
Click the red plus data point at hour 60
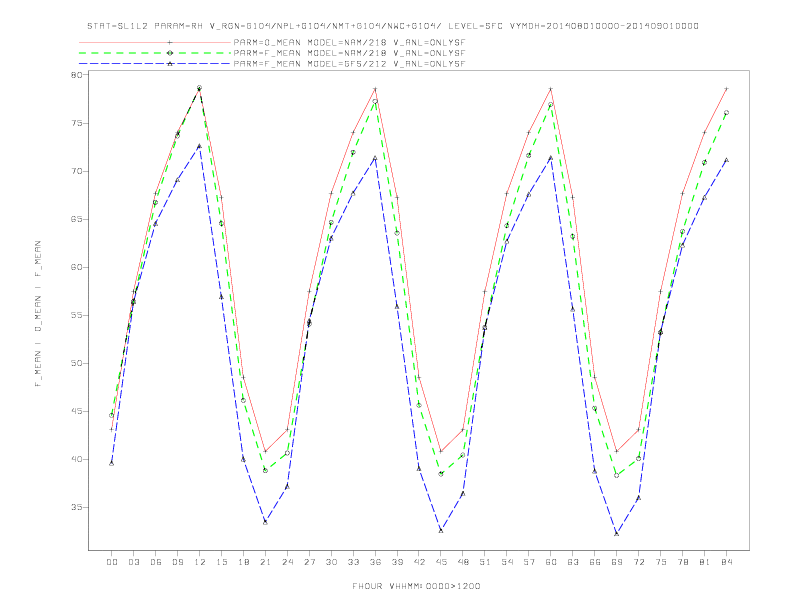(551, 89)
